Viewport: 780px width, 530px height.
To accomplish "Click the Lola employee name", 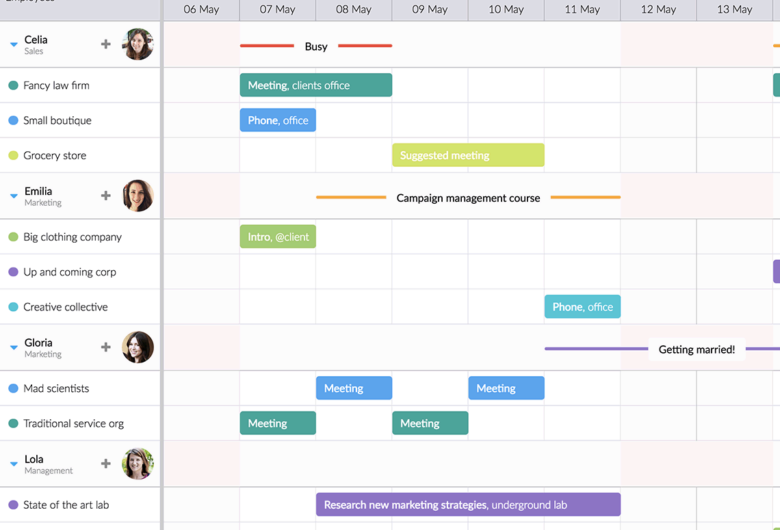I will coord(34,459).
